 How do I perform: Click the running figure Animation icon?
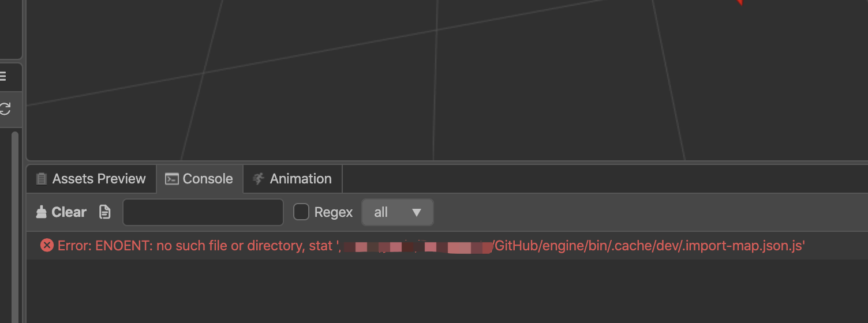tap(259, 179)
